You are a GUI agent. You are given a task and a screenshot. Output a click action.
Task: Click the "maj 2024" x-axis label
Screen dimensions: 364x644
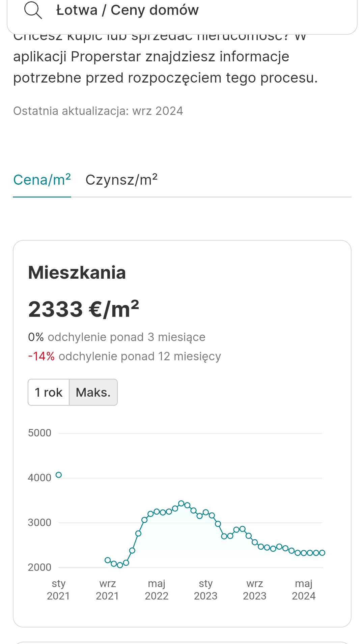pyautogui.click(x=304, y=589)
